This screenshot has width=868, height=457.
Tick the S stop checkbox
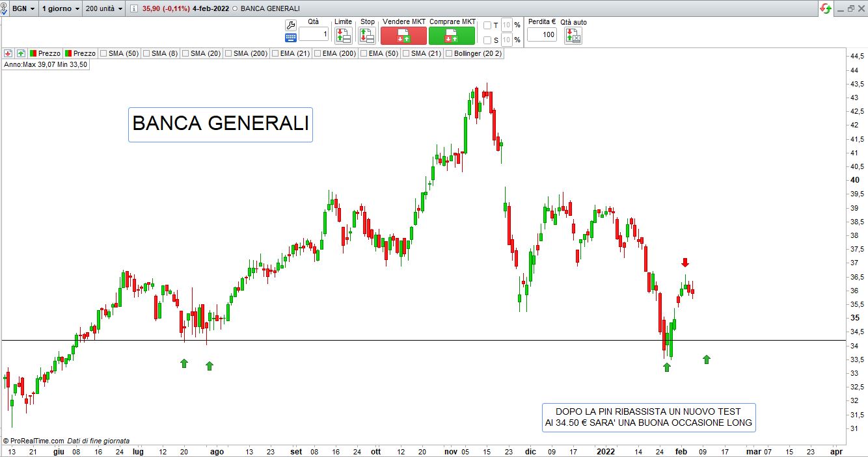(x=487, y=40)
